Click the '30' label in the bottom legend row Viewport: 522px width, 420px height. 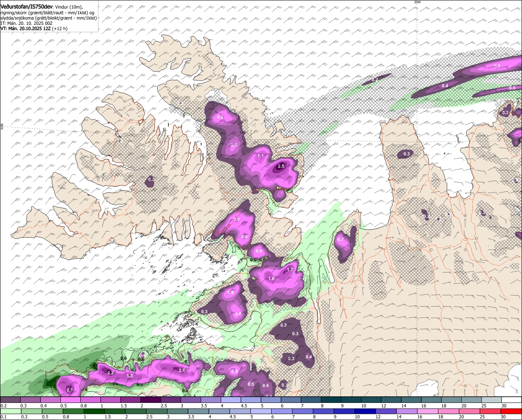pyautogui.click(x=504, y=417)
